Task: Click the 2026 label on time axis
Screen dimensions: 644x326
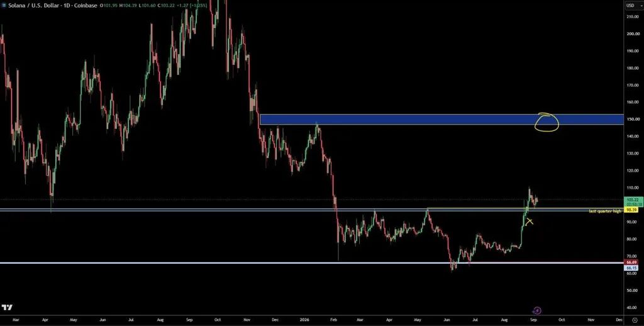Action: (x=304, y=319)
